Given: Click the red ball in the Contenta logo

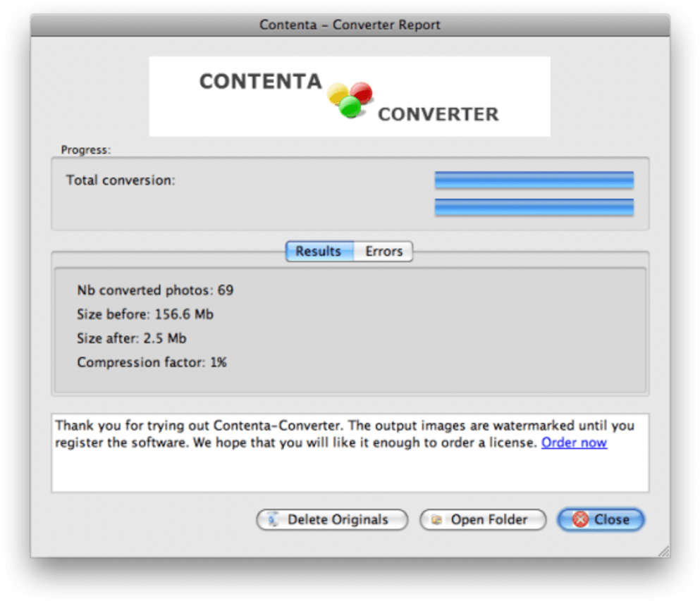Looking at the screenshot, I should [361, 92].
